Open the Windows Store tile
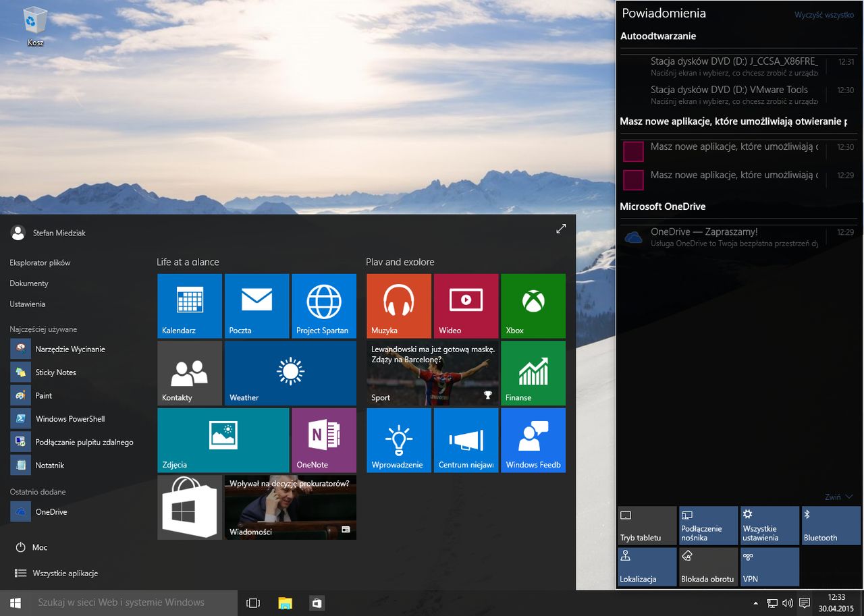This screenshot has width=864, height=616. click(189, 507)
